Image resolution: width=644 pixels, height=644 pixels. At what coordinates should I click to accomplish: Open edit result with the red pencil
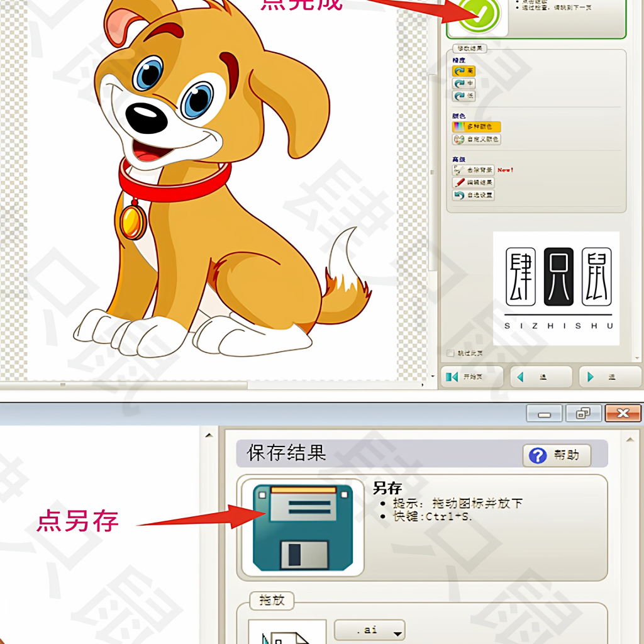pos(473,182)
